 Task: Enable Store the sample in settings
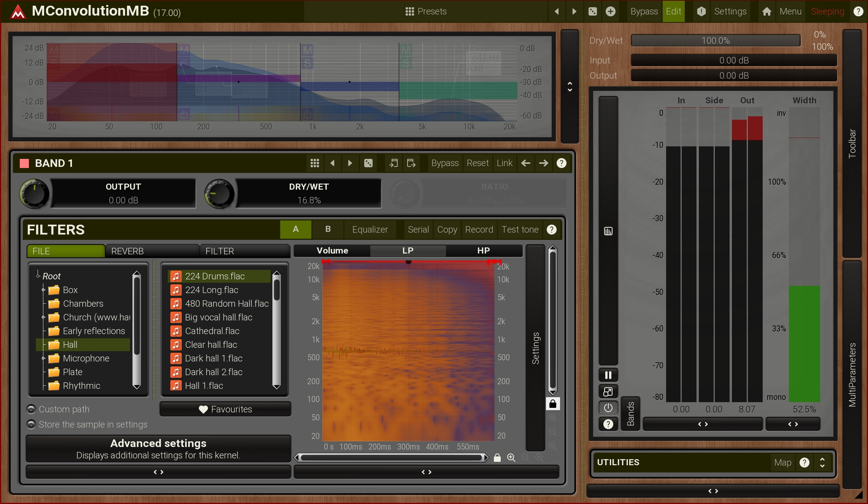click(32, 425)
